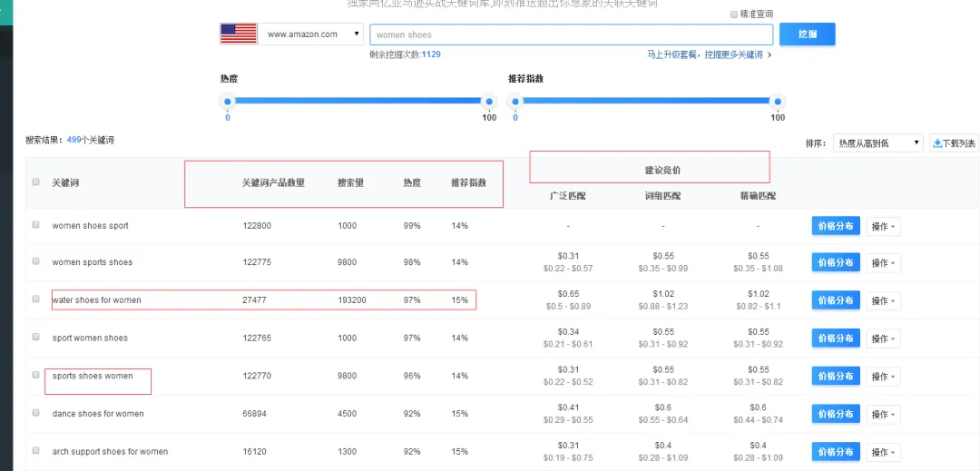Click the 词组匹配 column header
This screenshot has width=980, height=471.
662,196
